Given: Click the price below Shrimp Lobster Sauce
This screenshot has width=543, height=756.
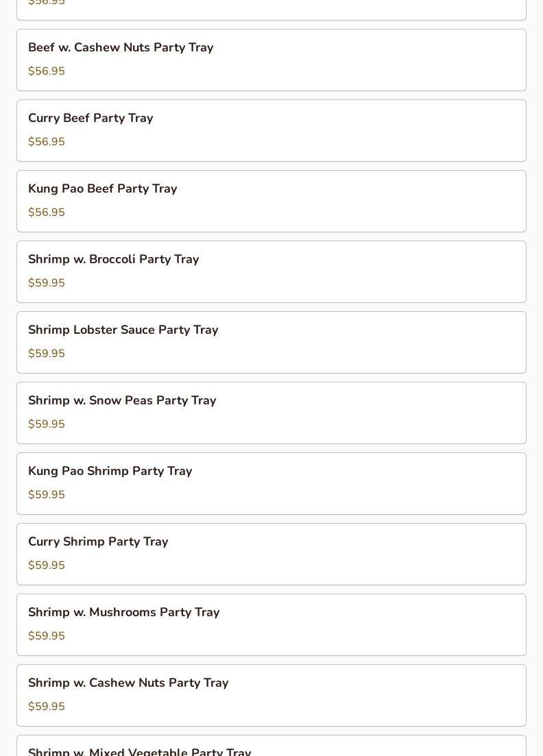Looking at the screenshot, I should (x=47, y=354).
